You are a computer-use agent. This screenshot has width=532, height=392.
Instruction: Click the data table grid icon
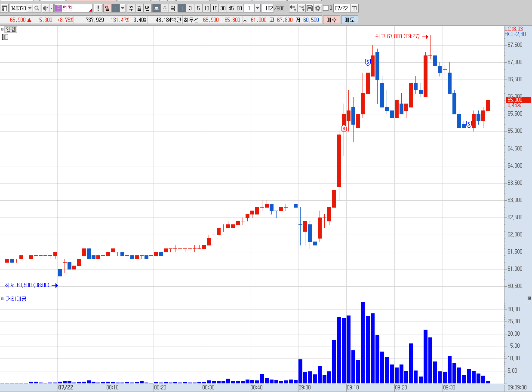(x=5, y=37)
